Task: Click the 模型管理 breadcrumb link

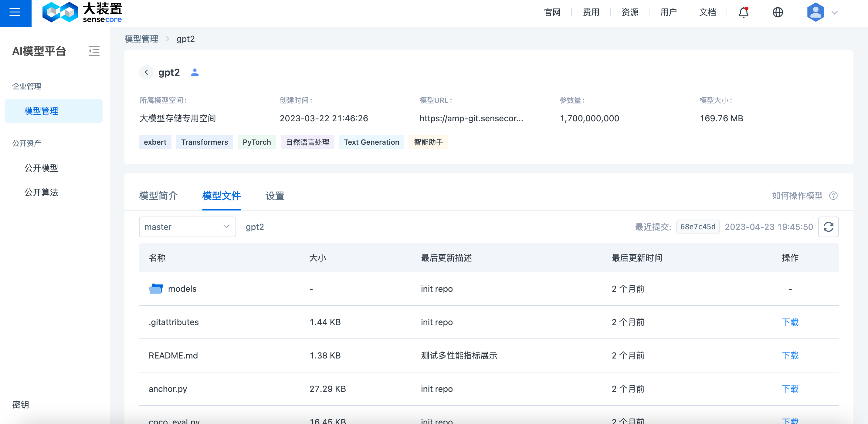Action: (x=141, y=39)
